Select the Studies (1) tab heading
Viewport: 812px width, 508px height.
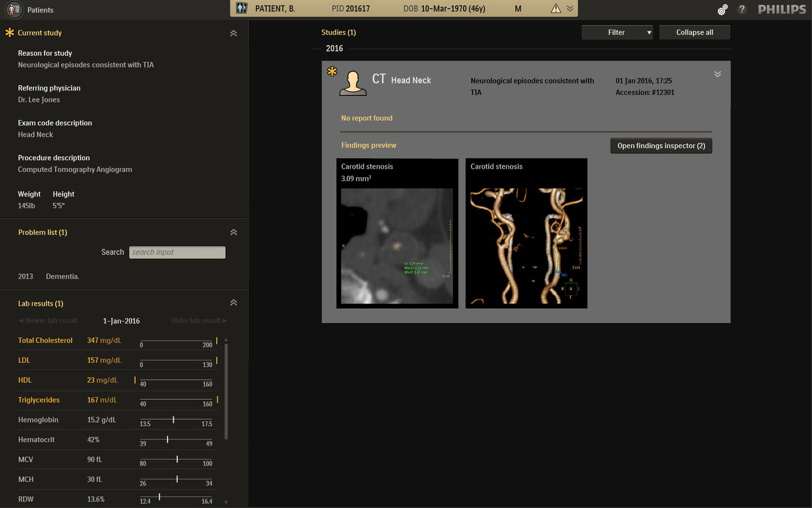338,32
